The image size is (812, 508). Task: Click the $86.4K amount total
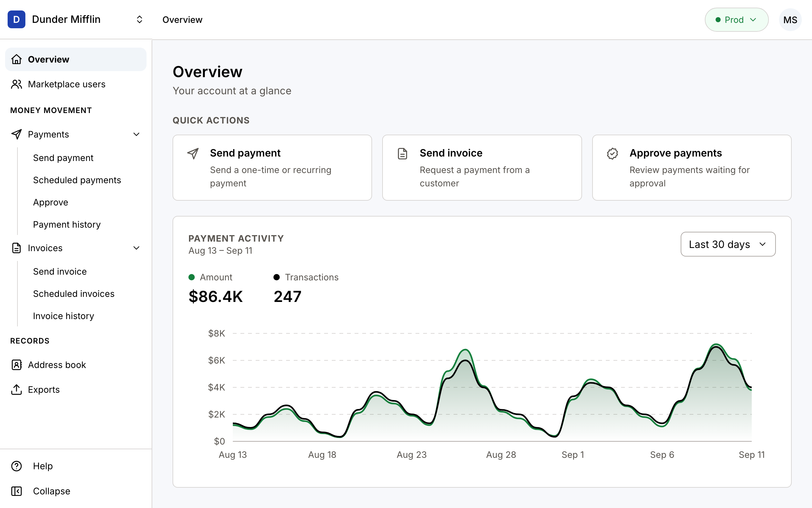215,296
